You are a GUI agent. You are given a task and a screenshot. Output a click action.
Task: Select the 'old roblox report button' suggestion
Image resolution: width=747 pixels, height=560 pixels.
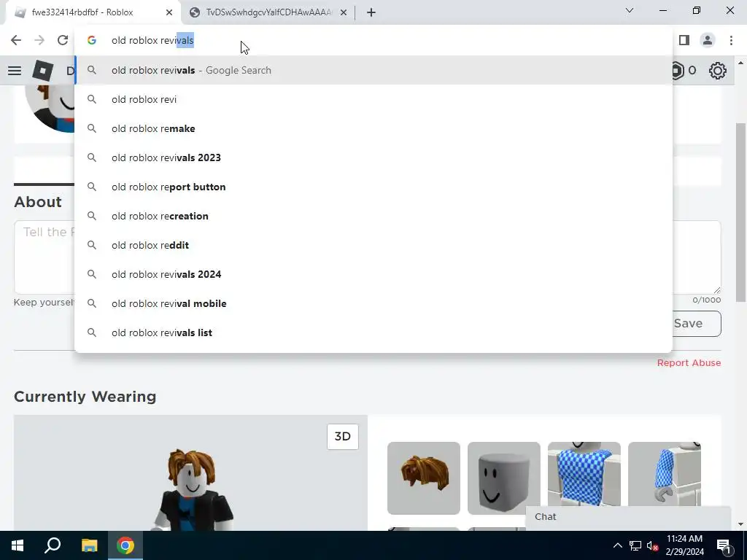(x=373, y=187)
